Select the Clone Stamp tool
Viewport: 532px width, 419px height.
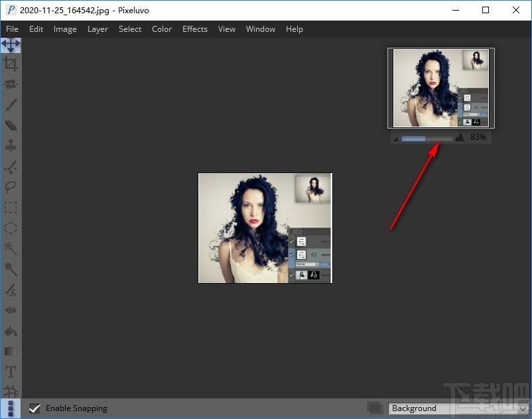click(11, 146)
